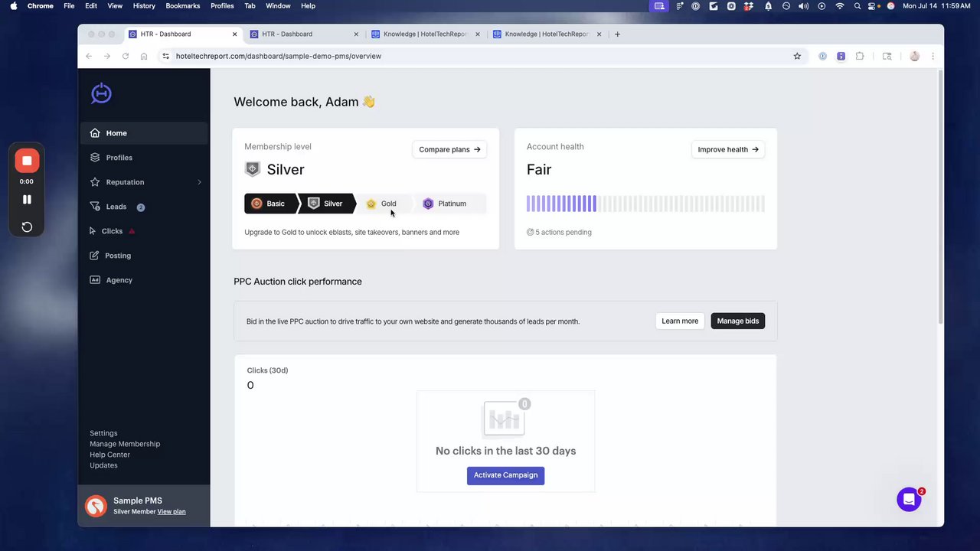Open the Bookmarks menu in menu bar
This screenshot has height=551, width=980.
(x=183, y=5)
